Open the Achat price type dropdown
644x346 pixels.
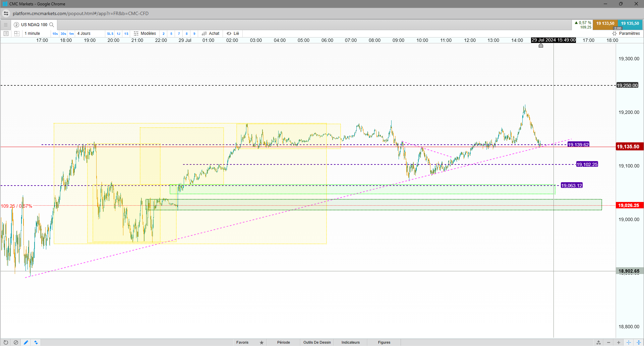tap(211, 33)
